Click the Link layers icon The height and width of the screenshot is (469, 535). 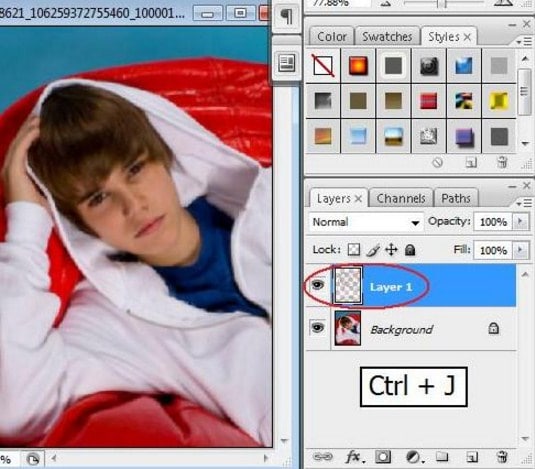(322, 456)
